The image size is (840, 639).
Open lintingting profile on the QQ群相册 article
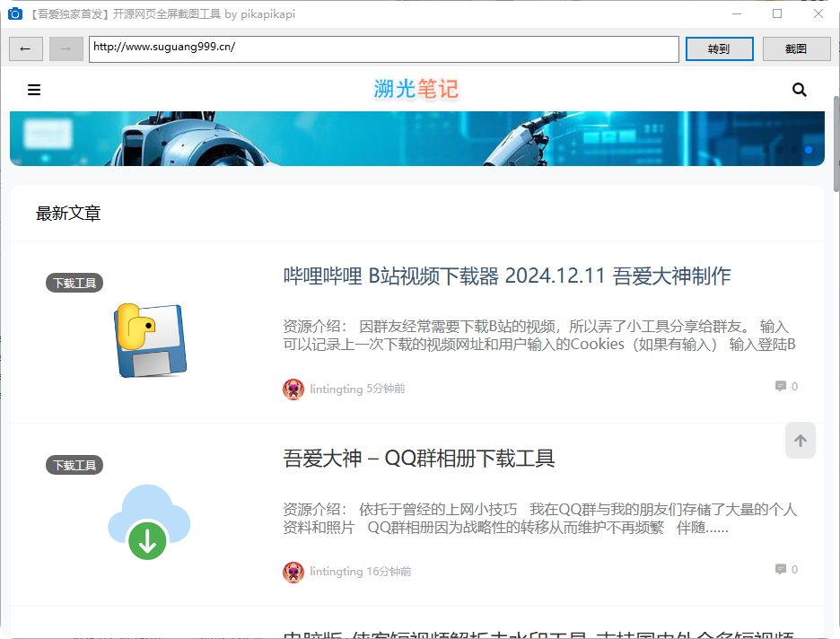[337, 572]
